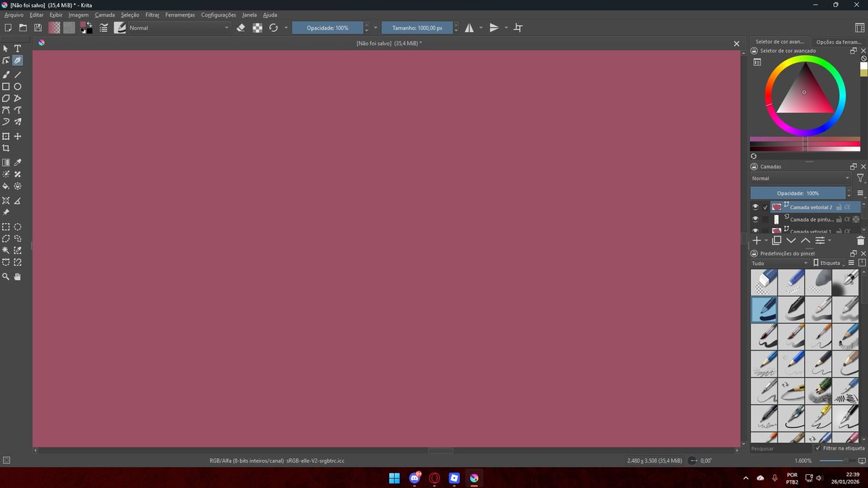The width and height of the screenshot is (868, 488).
Task: Switch to Opções da ferramenta tab
Action: pos(838,42)
